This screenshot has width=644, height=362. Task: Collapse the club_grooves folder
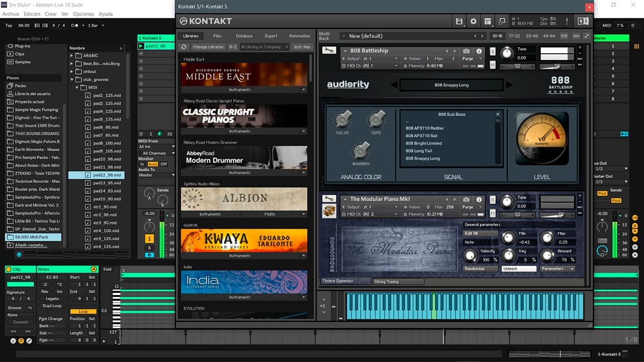72,79
